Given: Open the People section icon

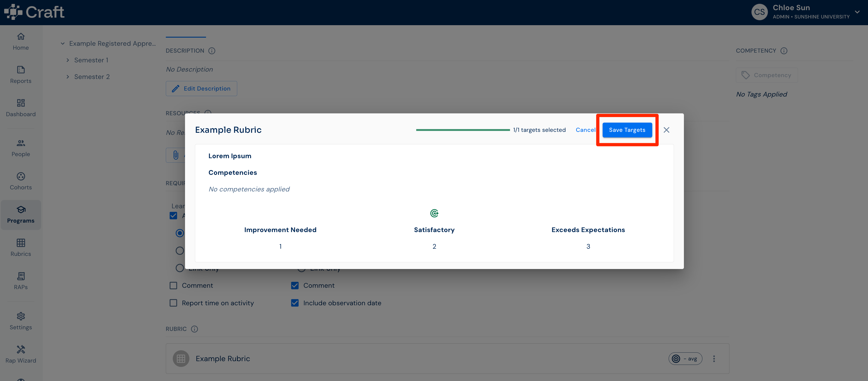Looking at the screenshot, I should tap(21, 143).
